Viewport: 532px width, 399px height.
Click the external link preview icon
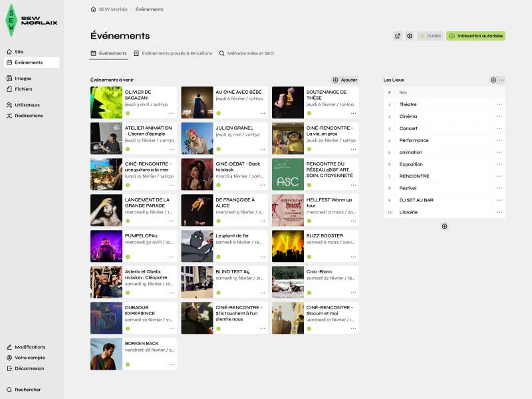(x=397, y=36)
